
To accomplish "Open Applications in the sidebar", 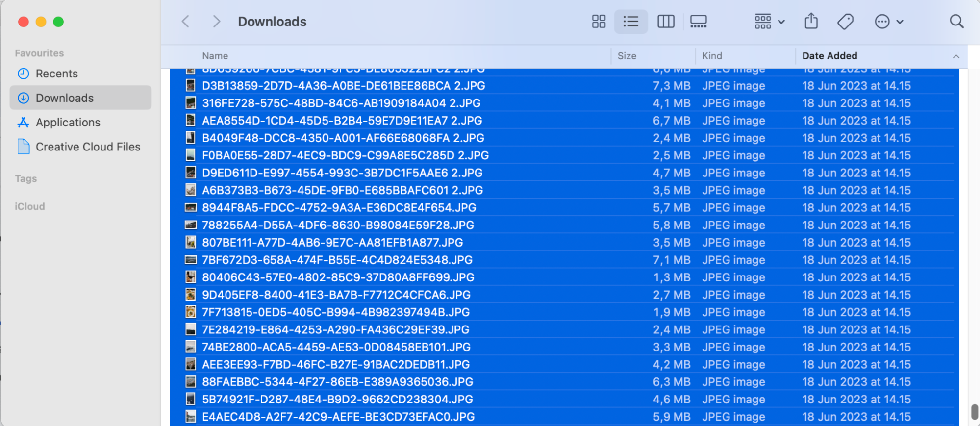I will [80, 123].
